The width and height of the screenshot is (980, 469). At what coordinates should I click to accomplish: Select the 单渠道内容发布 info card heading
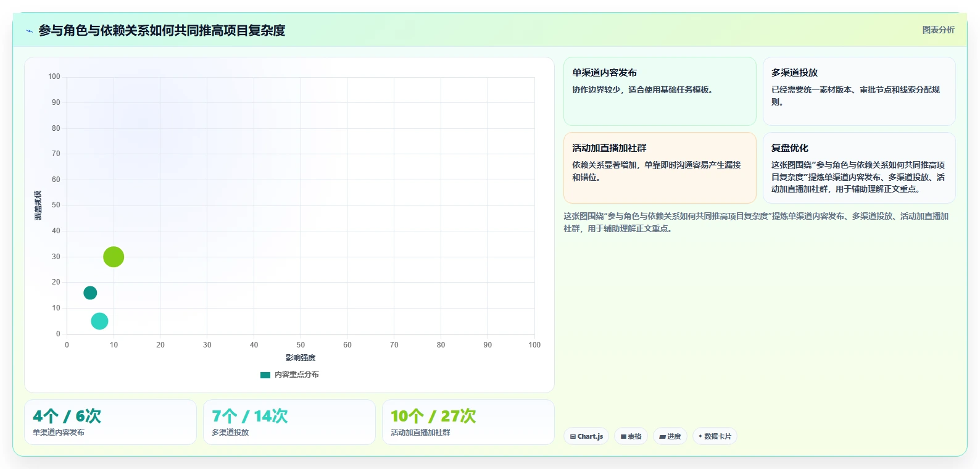[x=604, y=73]
